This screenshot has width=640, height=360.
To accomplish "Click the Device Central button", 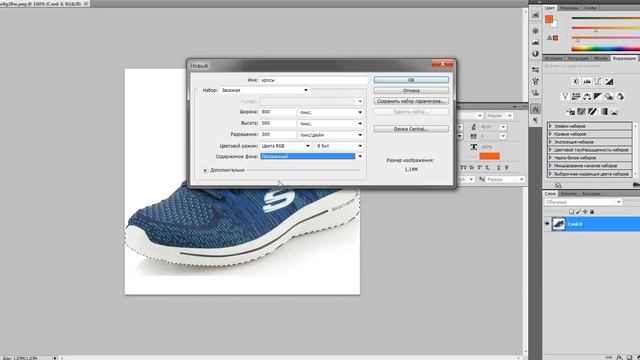I will tap(411, 129).
